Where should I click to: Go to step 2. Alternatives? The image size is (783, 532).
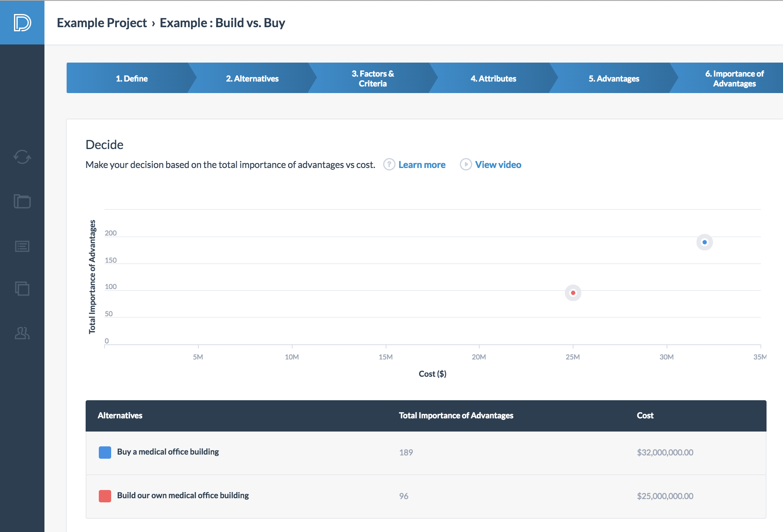[x=252, y=78]
